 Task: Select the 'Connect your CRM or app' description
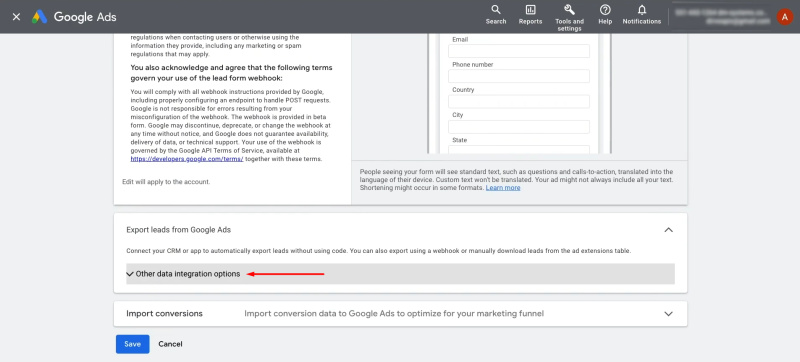click(x=379, y=251)
